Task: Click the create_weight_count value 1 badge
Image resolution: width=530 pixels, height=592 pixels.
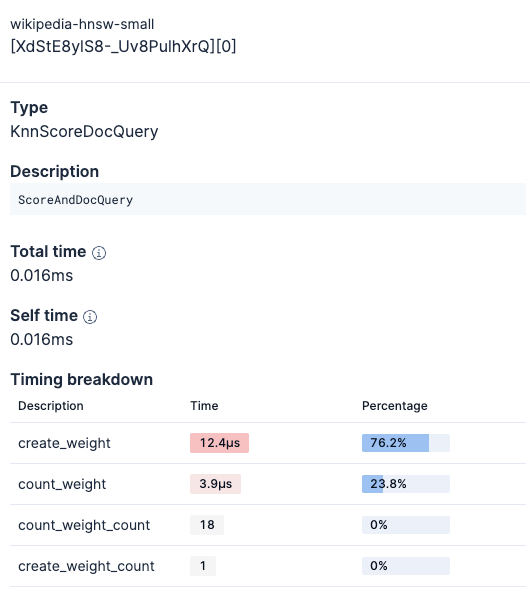Action: pos(203,566)
